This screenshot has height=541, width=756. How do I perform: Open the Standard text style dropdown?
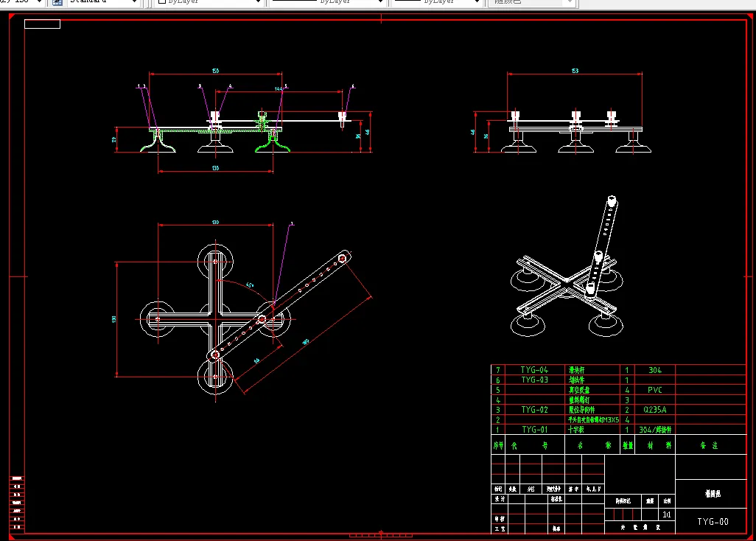pos(102,2)
